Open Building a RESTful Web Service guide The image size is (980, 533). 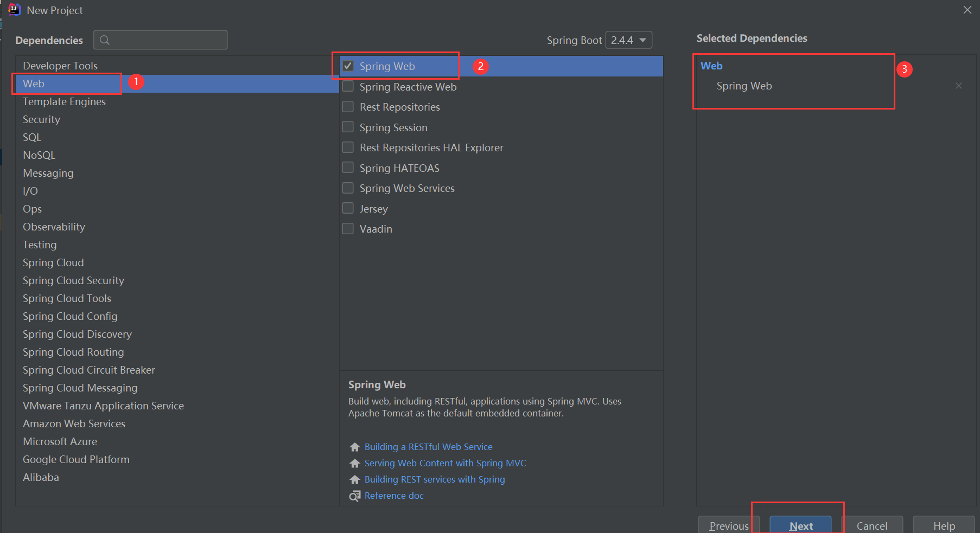coord(429,447)
